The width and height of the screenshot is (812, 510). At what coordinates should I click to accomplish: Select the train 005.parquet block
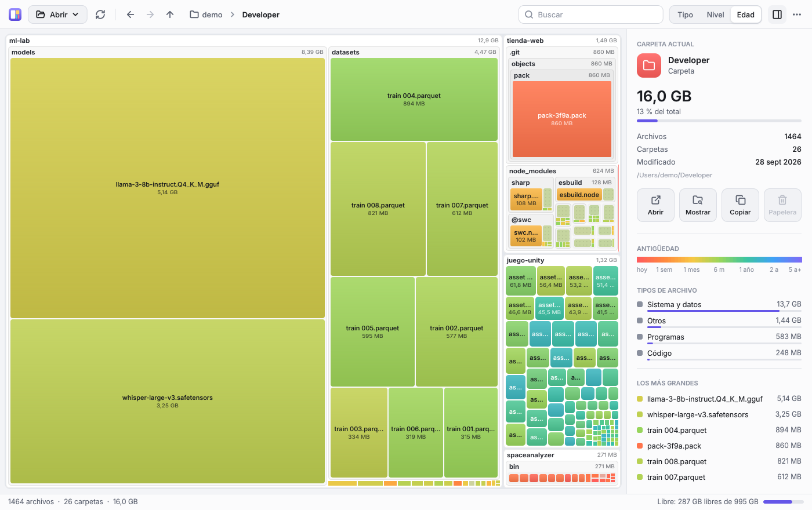click(x=372, y=331)
